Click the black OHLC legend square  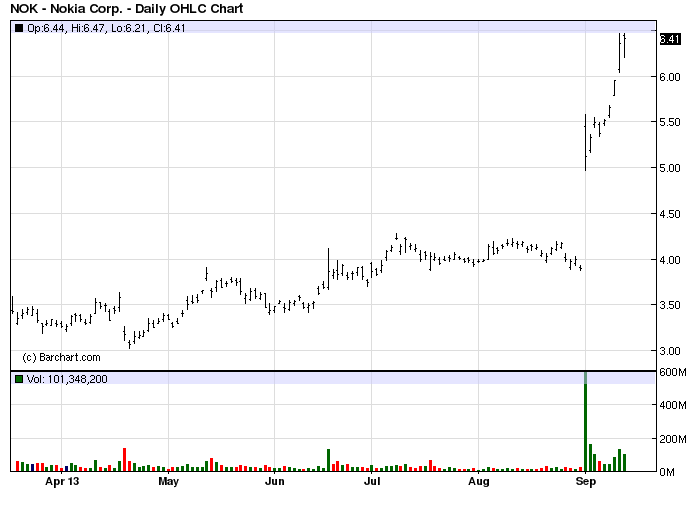19,28
